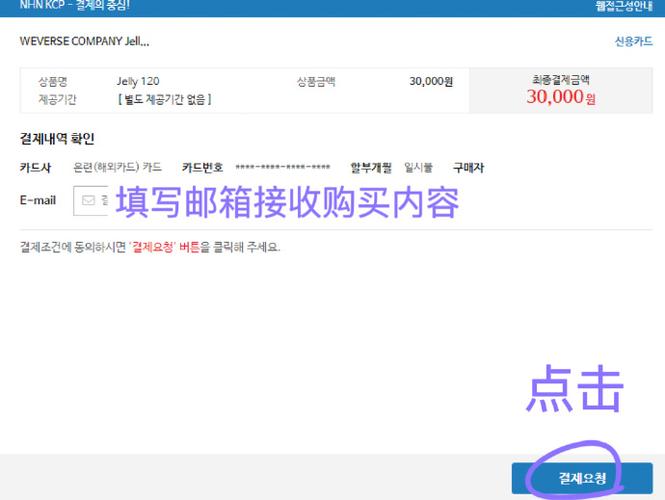Click the 'WEVERSE COMPANY Jell...' merchant title
The height and width of the screenshot is (500, 665).
tap(84, 41)
